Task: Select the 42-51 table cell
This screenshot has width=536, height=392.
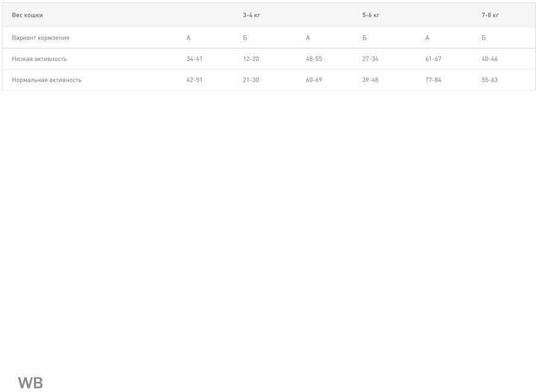Action: click(194, 80)
